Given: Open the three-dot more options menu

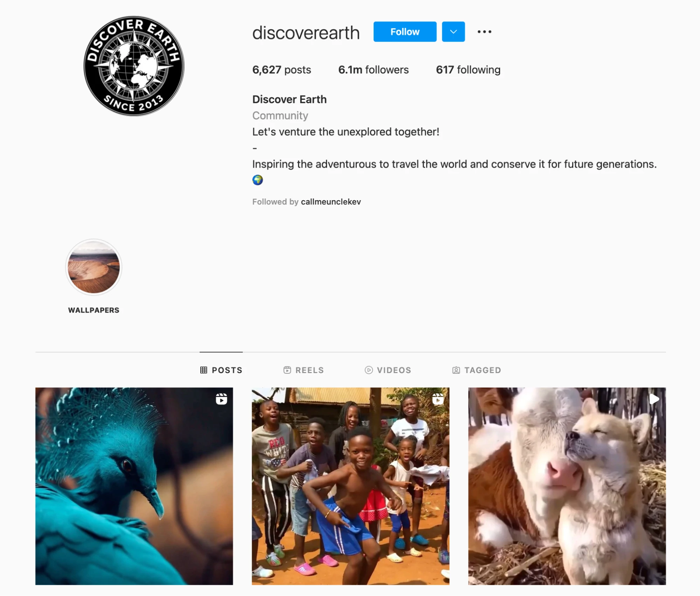Looking at the screenshot, I should [484, 32].
